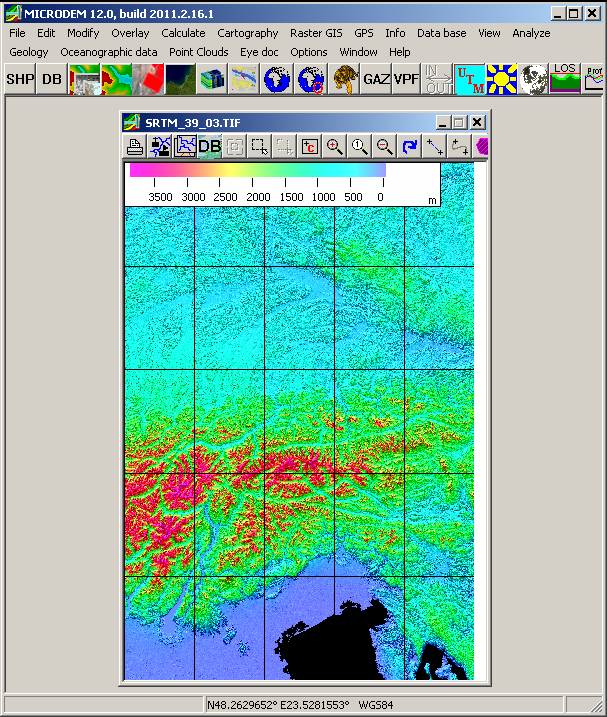
Task: Click the red +C recenter icon
Action: pos(310,147)
